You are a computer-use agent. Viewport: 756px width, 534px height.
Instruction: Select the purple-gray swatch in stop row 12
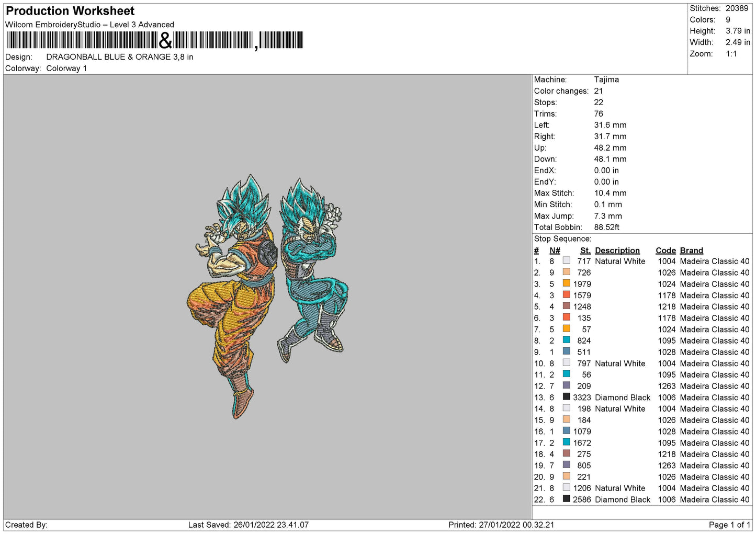(566, 385)
